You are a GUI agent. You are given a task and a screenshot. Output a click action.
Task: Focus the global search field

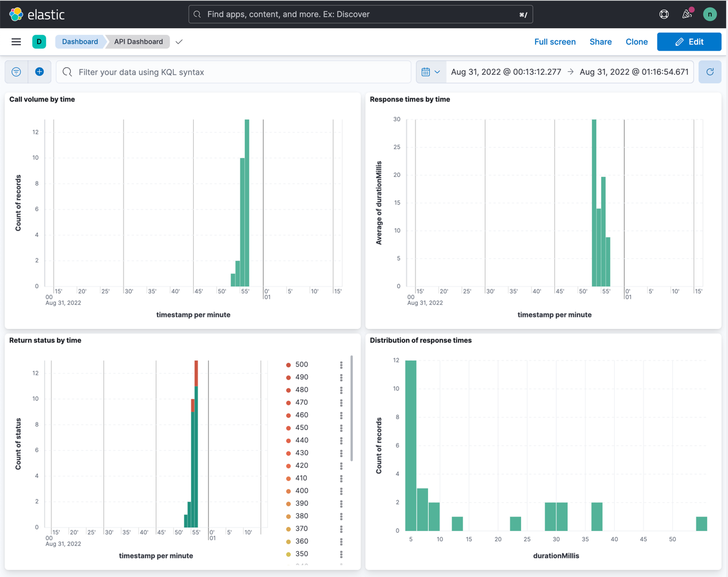[x=361, y=14]
